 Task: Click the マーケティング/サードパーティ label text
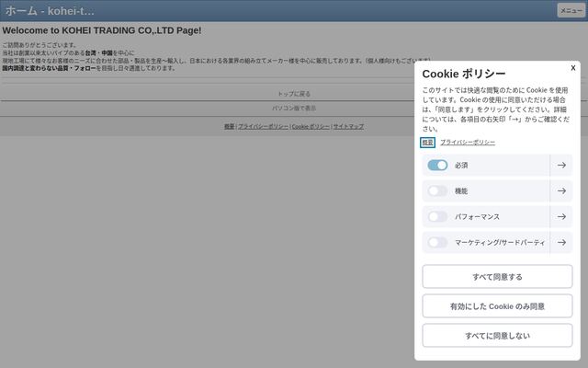(x=500, y=243)
